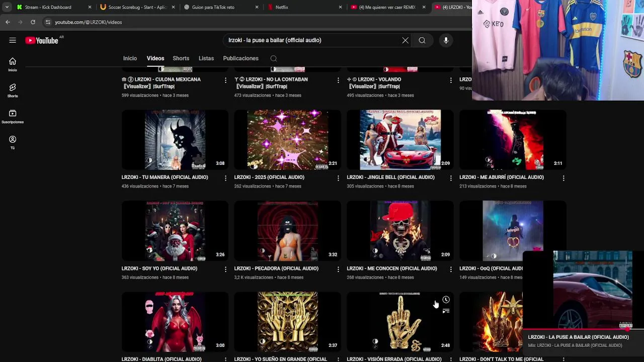Screen dimensions: 644x362
Task: Reload the page in browser
Action: (x=33, y=22)
